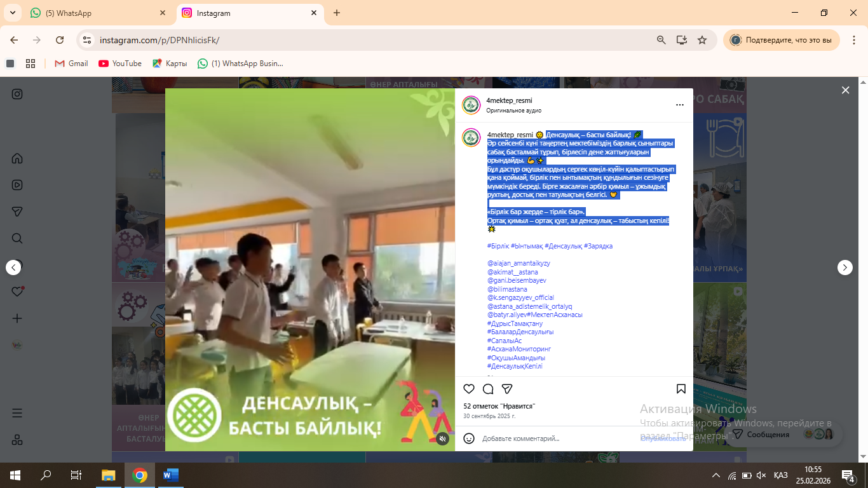
Task: Open Search magnifier in Instagram sidebar
Action: [x=17, y=238]
